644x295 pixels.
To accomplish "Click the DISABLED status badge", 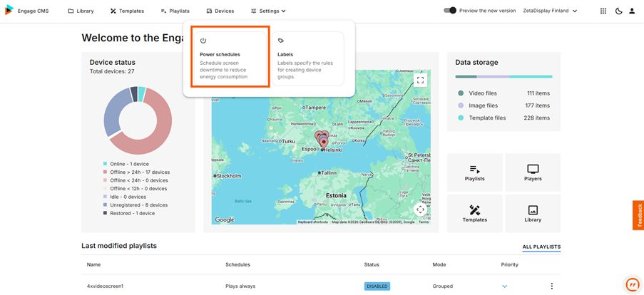I will click(377, 286).
